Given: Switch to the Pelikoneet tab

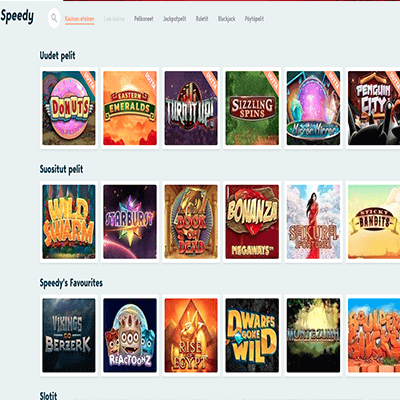Looking at the screenshot, I should tap(144, 19).
